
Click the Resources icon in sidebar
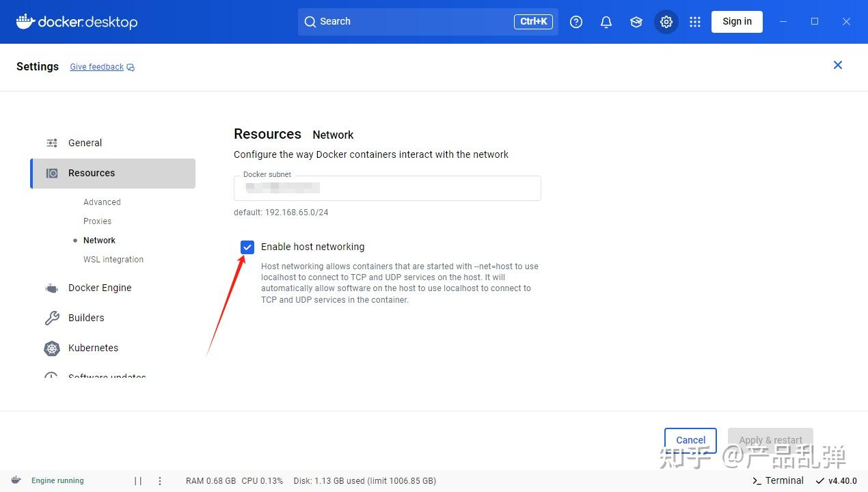point(52,173)
